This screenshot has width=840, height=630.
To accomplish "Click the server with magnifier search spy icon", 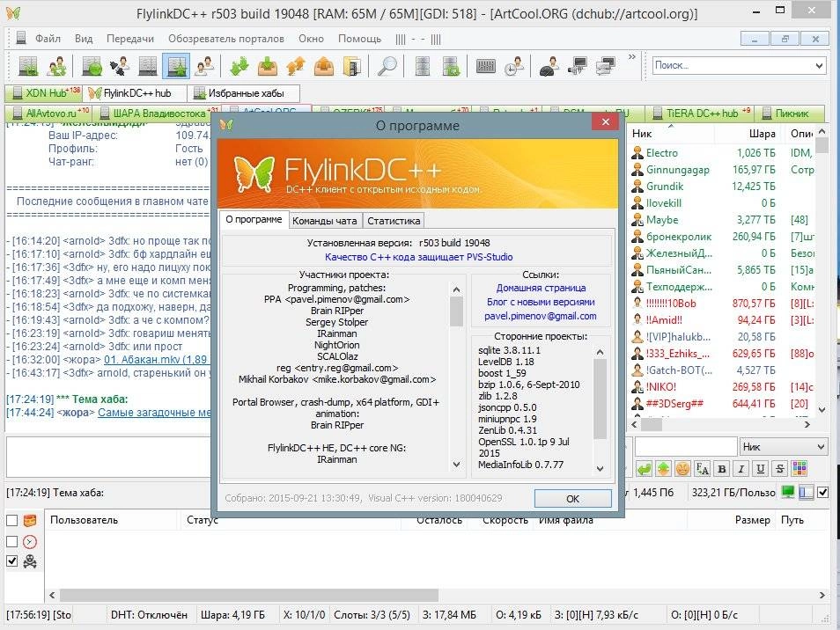I will (x=451, y=66).
